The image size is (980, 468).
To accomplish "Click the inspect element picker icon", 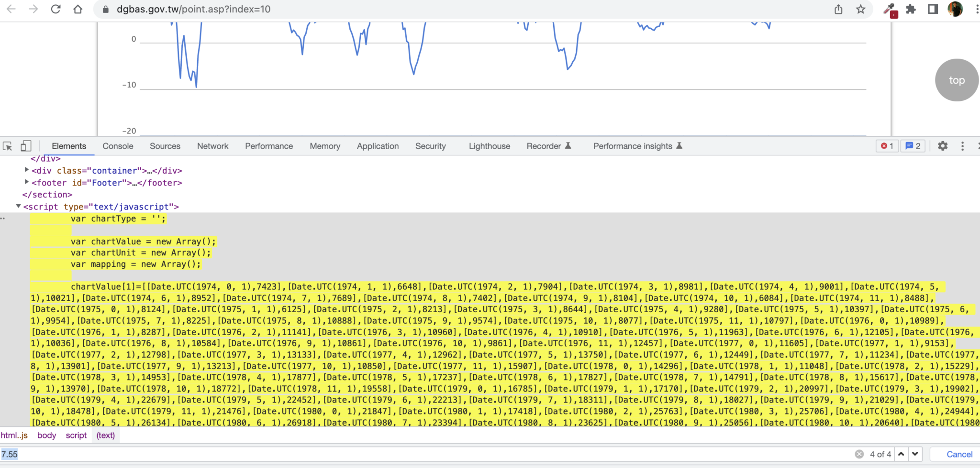I will [8, 146].
